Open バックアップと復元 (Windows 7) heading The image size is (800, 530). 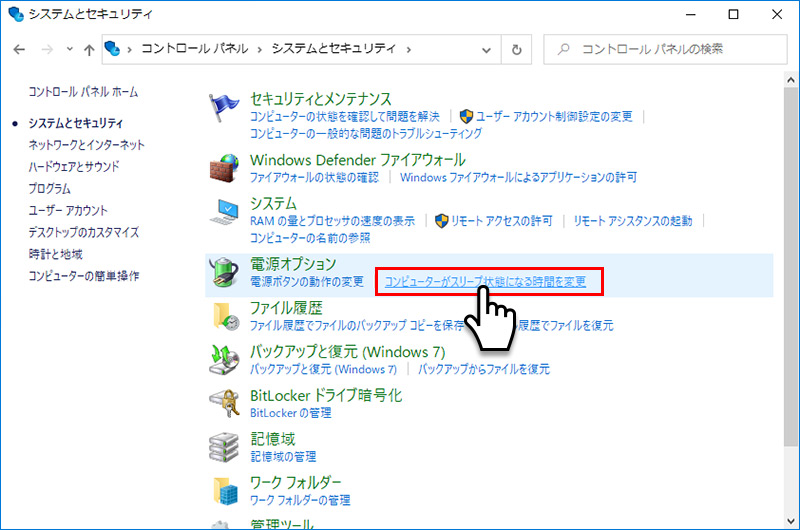point(347,352)
